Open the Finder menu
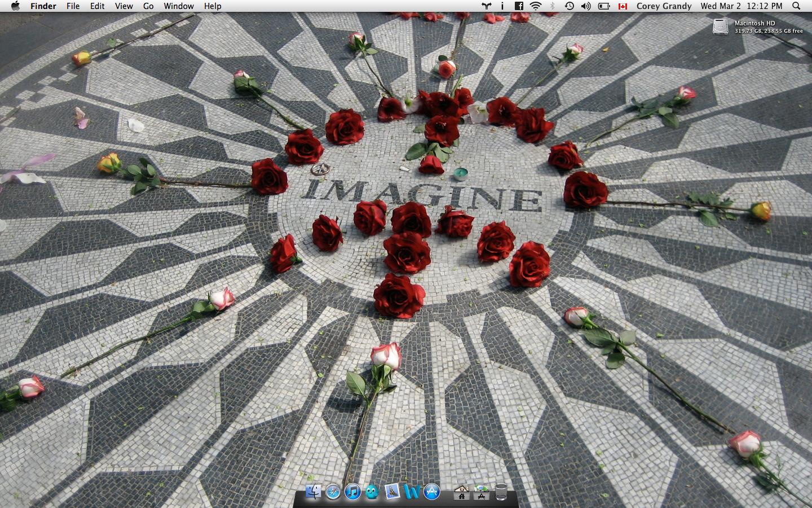 coord(43,6)
